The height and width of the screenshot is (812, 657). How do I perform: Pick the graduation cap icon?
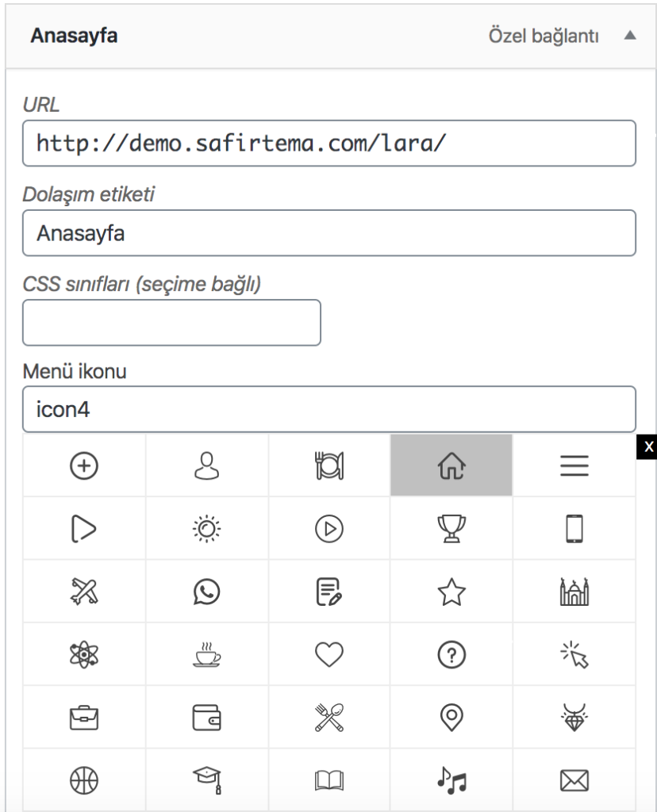(x=206, y=780)
